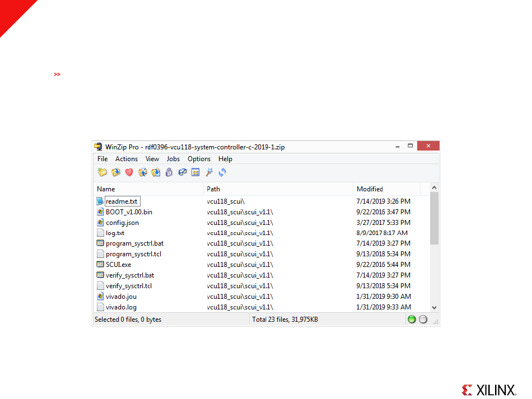Open the File menu

102,159
